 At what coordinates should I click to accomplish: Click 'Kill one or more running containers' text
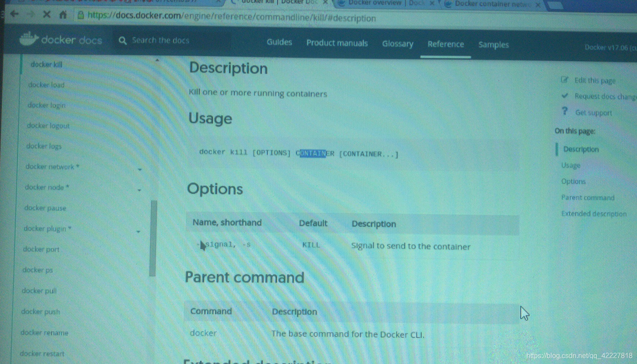point(258,93)
